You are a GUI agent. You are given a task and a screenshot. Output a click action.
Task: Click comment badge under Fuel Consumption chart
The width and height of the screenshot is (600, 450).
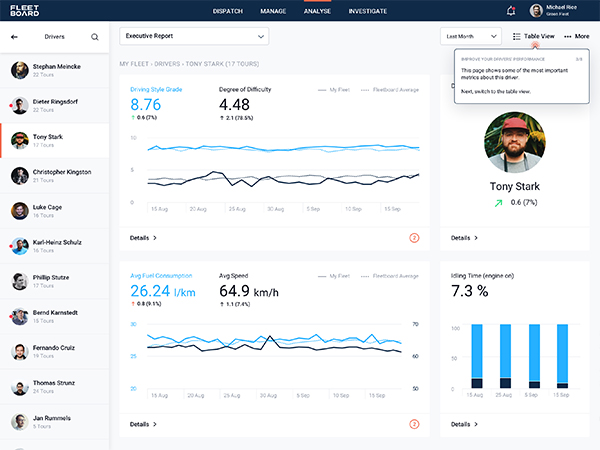pos(414,424)
